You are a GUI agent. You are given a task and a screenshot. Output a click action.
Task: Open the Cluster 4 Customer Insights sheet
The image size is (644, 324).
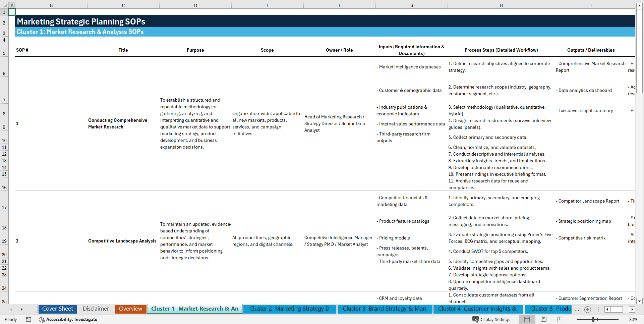click(478, 309)
